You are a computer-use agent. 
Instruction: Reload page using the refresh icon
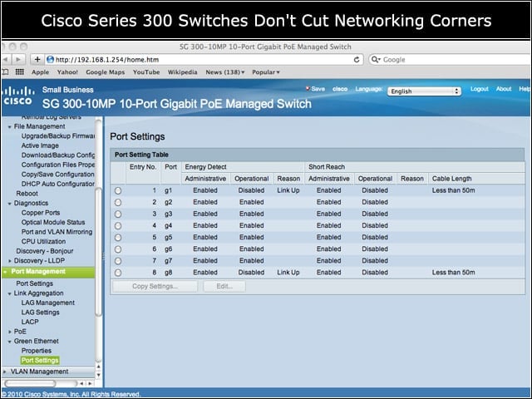pyautogui.click(x=357, y=60)
